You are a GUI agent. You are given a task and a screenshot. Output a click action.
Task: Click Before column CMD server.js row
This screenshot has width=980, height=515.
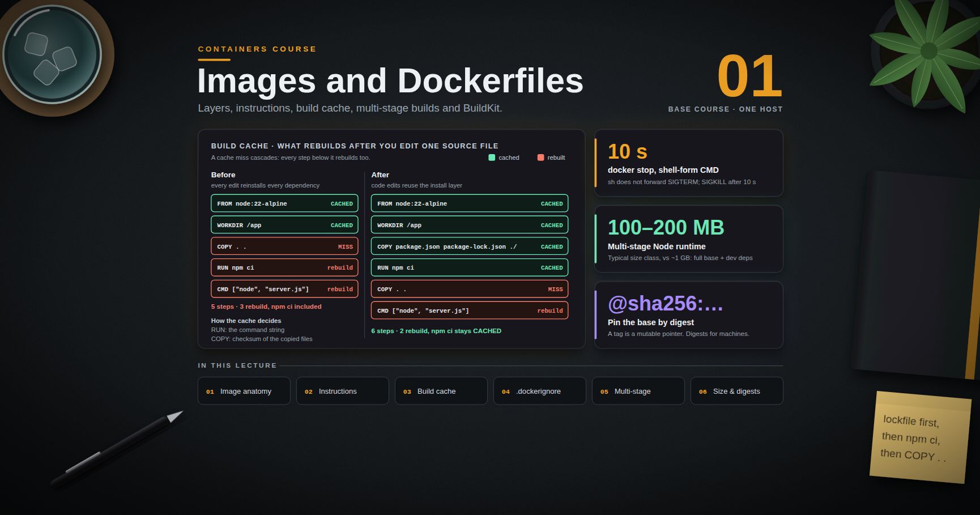point(284,289)
